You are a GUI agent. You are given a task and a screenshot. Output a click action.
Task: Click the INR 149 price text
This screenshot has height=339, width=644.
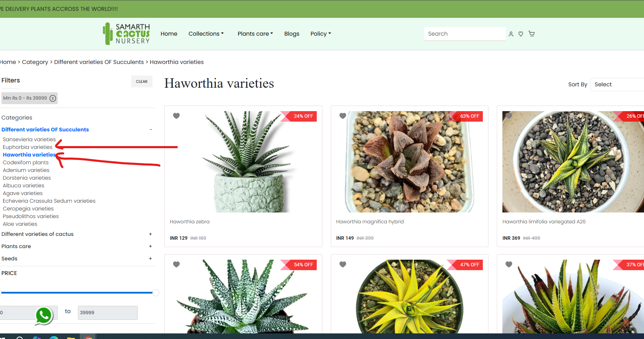point(345,238)
